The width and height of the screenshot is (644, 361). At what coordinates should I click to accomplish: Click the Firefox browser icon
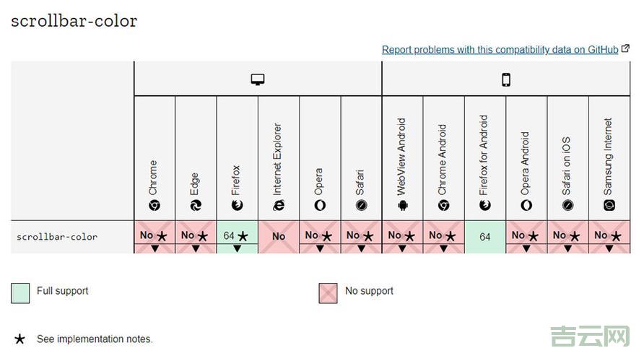(x=237, y=206)
